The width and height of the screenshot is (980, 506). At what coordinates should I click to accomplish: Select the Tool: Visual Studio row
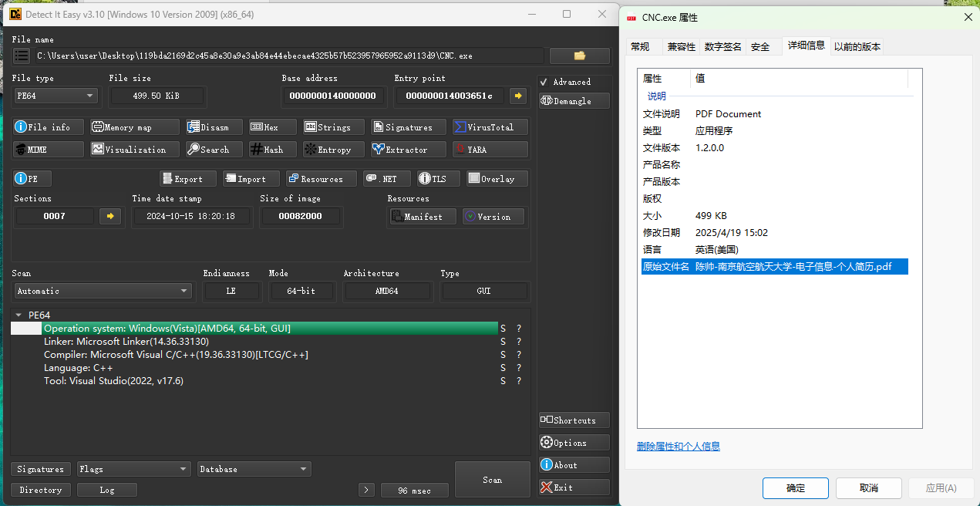[270, 381]
